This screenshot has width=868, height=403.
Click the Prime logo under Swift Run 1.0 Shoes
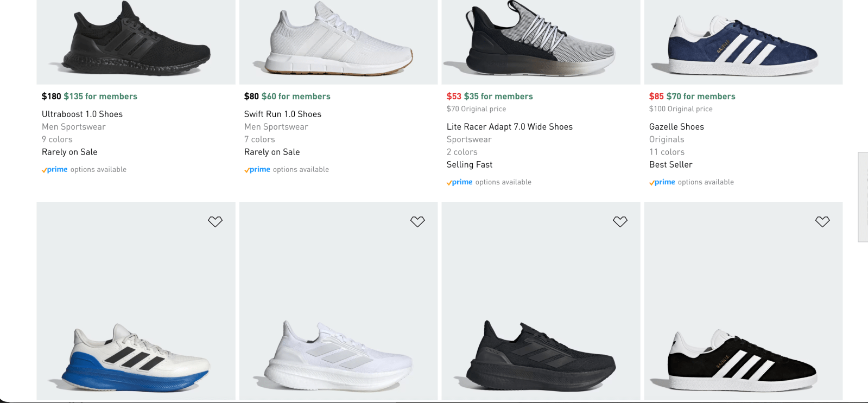point(257,170)
